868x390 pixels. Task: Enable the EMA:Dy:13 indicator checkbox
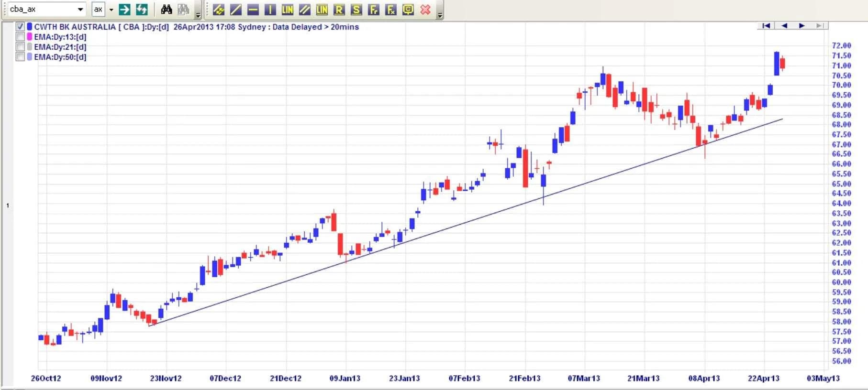coord(20,37)
